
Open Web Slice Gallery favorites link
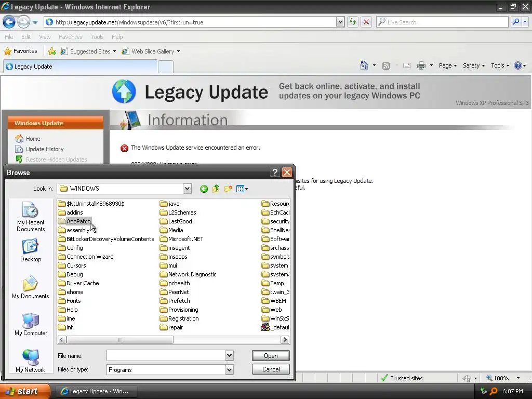[x=151, y=51]
